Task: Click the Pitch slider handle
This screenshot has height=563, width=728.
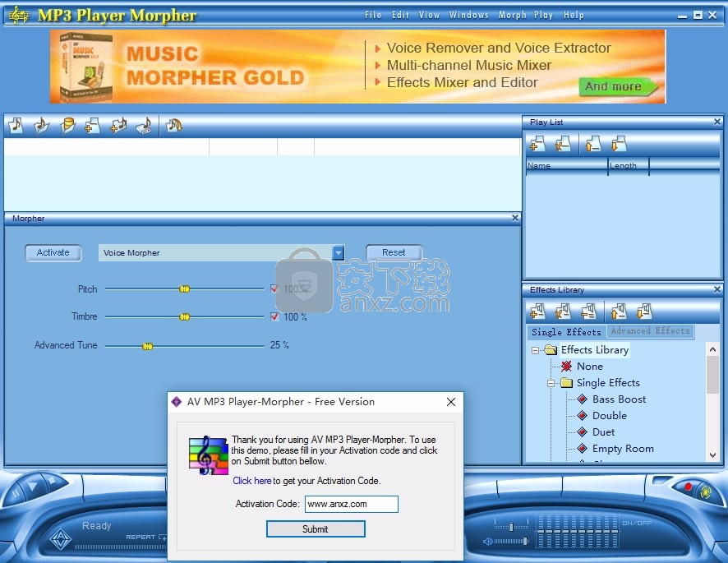Action: pos(184,289)
